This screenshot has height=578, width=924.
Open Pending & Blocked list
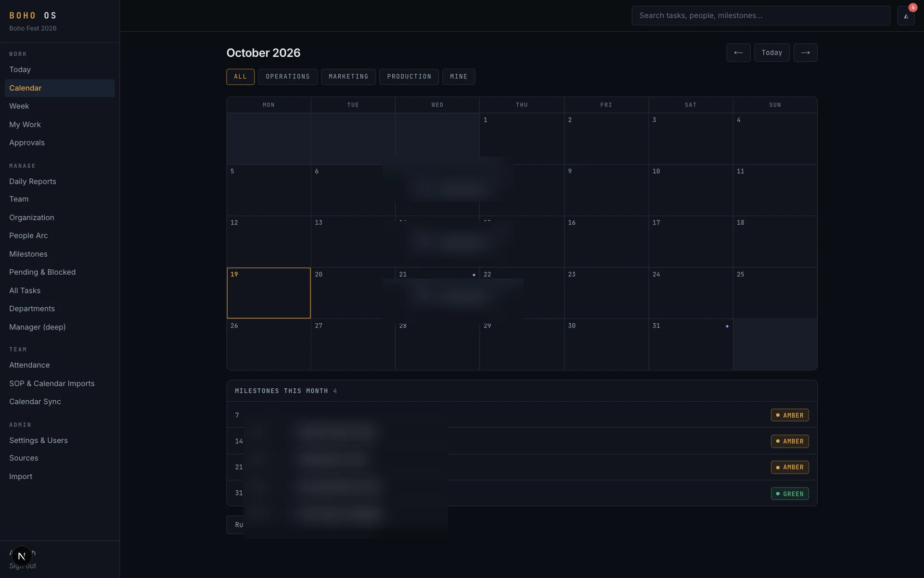(x=60, y=272)
